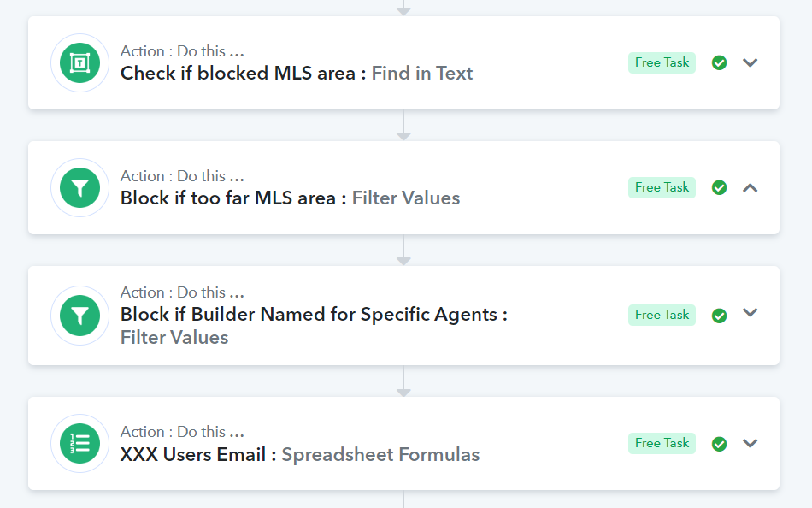Click green checkmark on Check if blocked MLS step
The height and width of the screenshot is (508, 812).
click(x=720, y=62)
